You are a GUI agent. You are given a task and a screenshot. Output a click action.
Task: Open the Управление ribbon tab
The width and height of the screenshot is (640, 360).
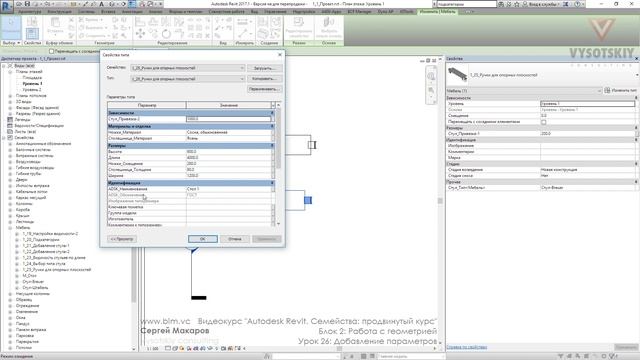click(x=275, y=12)
